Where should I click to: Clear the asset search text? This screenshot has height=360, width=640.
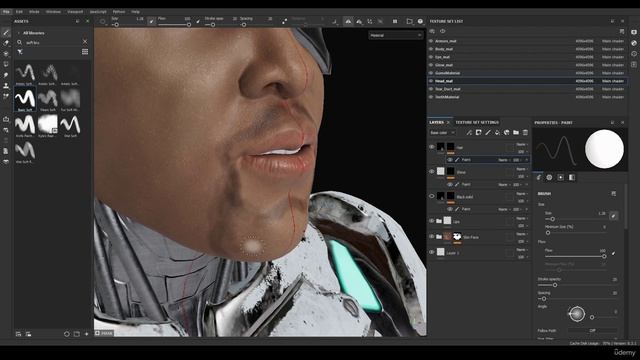click(x=85, y=42)
